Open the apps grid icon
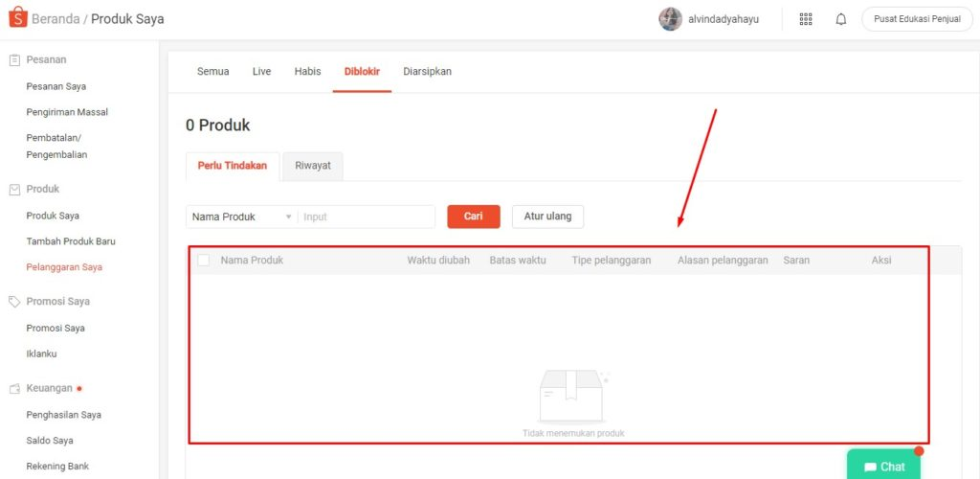This screenshot has width=980, height=479. click(806, 19)
